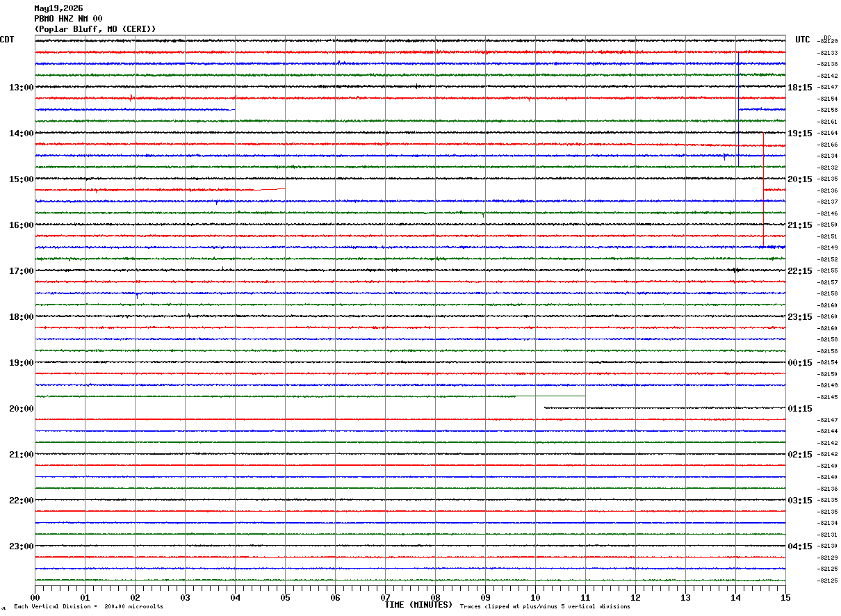The width and height of the screenshot is (841, 616).
Task: Click the traces clipped footnote text
Action: [545, 607]
